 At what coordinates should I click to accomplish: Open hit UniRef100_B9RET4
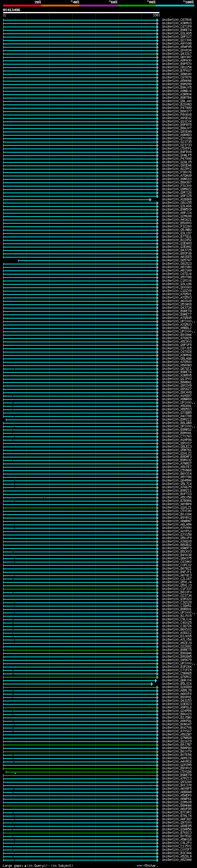(x=177, y=30)
